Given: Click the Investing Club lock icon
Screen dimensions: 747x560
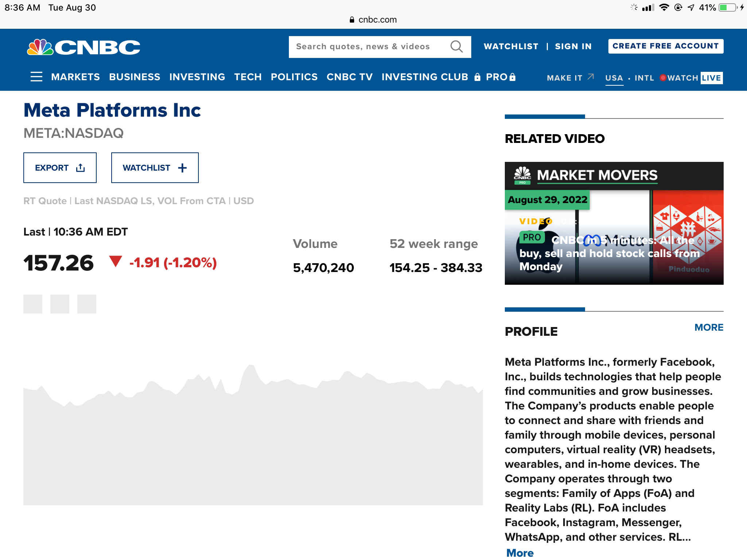Looking at the screenshot, I should tap(477, 77).
